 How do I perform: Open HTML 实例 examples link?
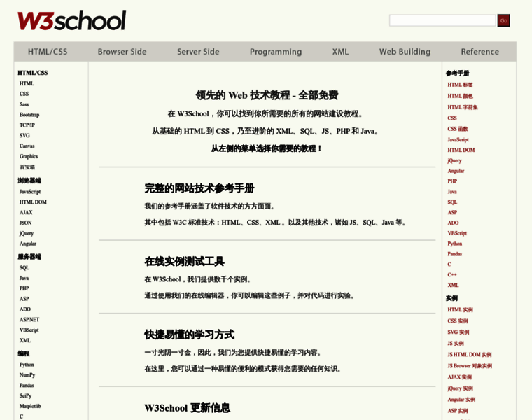[x=460, y=309]
